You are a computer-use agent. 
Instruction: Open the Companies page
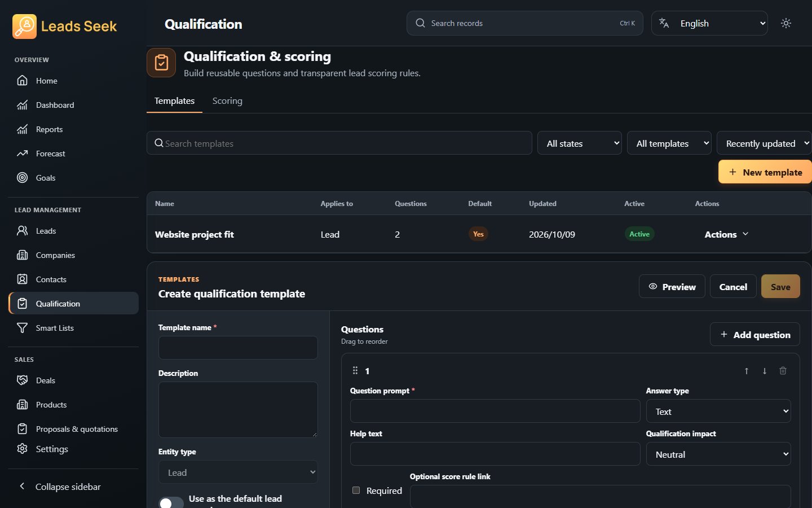point(73,255)
